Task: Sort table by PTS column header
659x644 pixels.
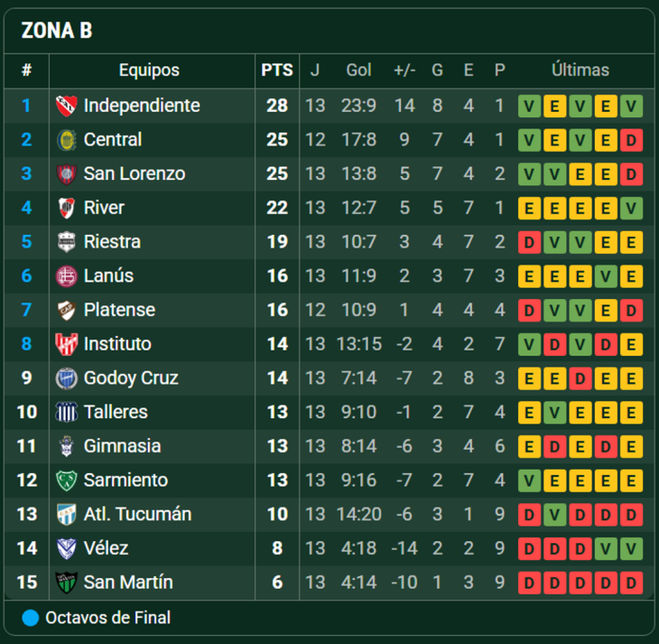Action: pos(277,70)
